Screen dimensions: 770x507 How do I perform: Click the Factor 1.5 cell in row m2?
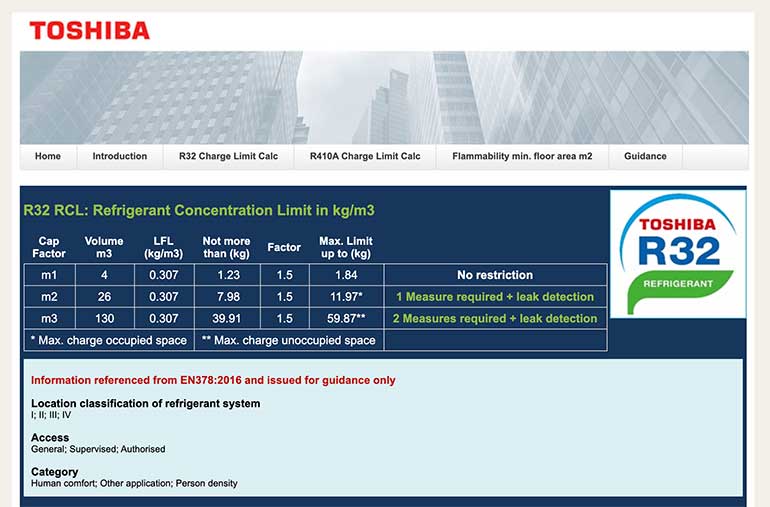point(284,297)
